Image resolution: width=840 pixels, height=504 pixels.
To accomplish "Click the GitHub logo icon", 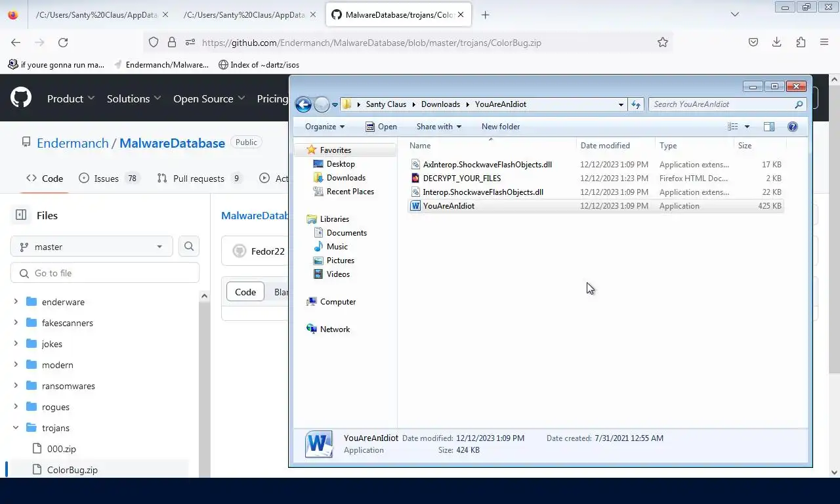I will point(21,98).
